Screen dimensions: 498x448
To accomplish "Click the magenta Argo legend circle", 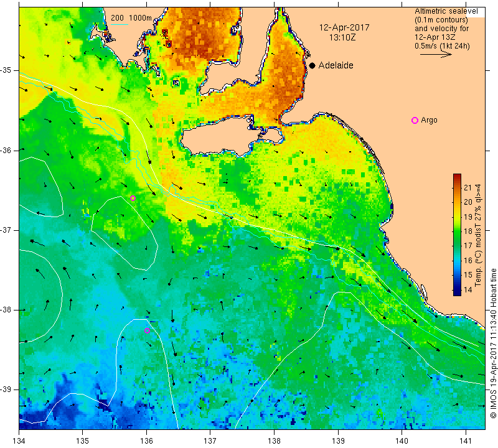I will click(x=415, y=120).
